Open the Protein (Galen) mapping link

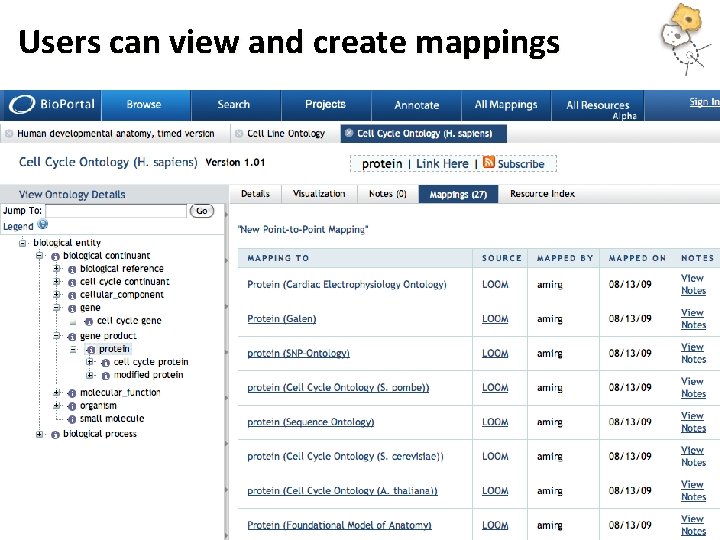coord(281,319)
